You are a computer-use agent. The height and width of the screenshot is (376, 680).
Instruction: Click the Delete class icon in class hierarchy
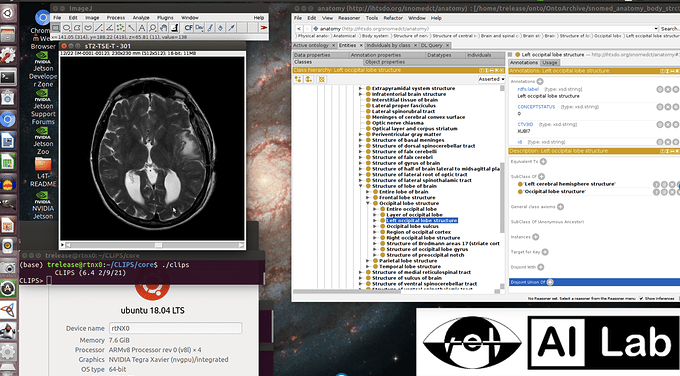321,79
